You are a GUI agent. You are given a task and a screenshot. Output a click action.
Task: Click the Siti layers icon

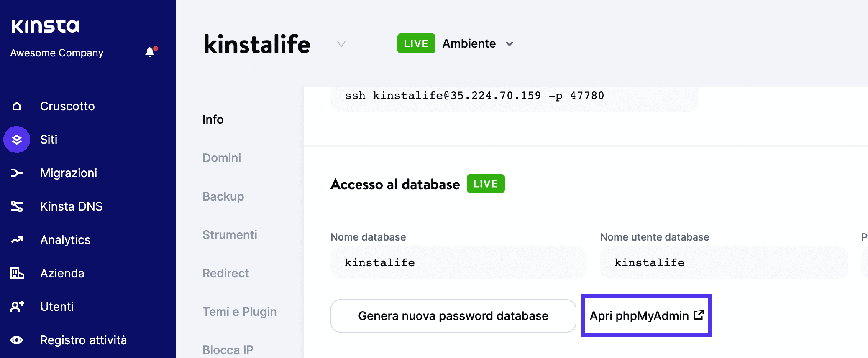pyautogui.click(x=17, y=140)
